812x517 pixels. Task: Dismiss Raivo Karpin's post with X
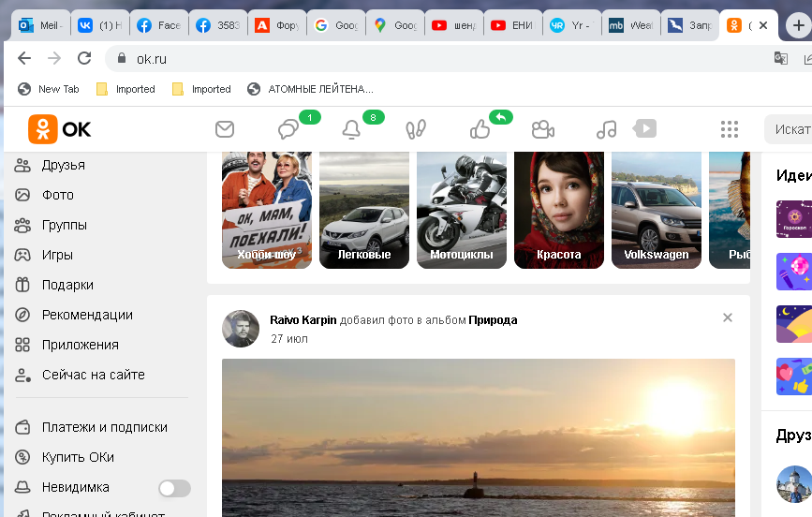(728, 318)
